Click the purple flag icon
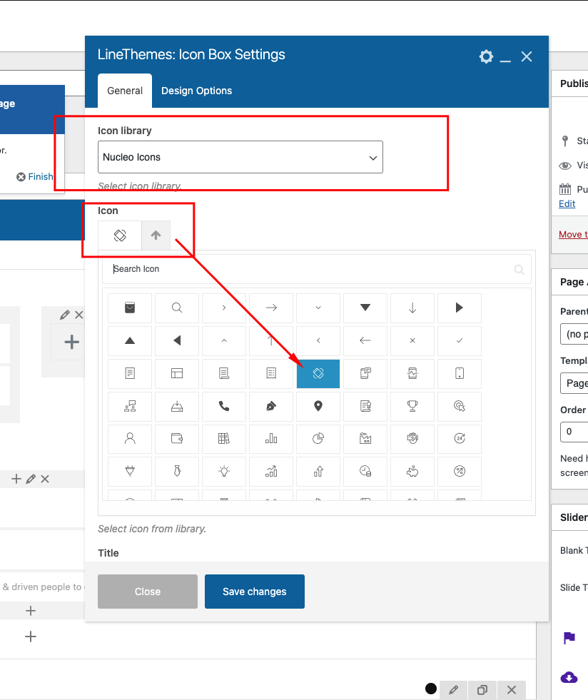 [x=569, y=638]
